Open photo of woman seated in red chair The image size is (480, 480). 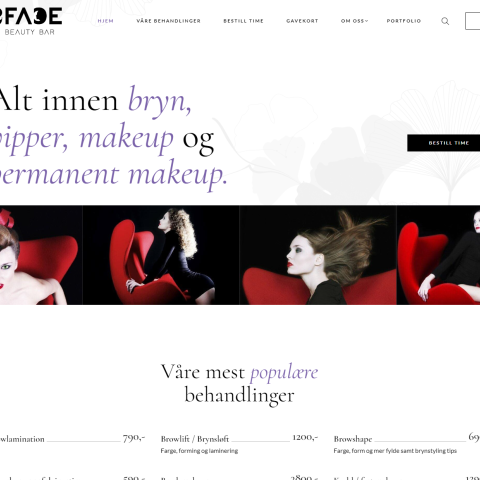(x=439, y=255)
